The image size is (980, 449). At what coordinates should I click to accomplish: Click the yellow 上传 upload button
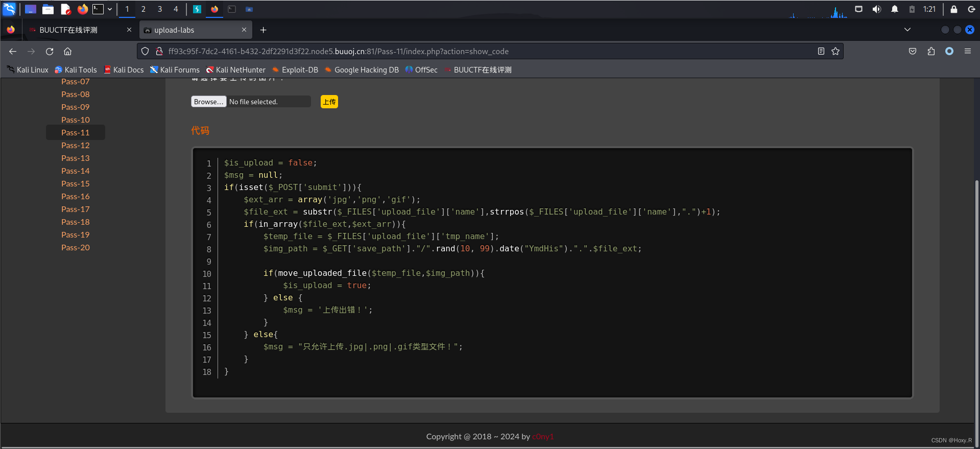pyautogui.click(x=329, y=102)
